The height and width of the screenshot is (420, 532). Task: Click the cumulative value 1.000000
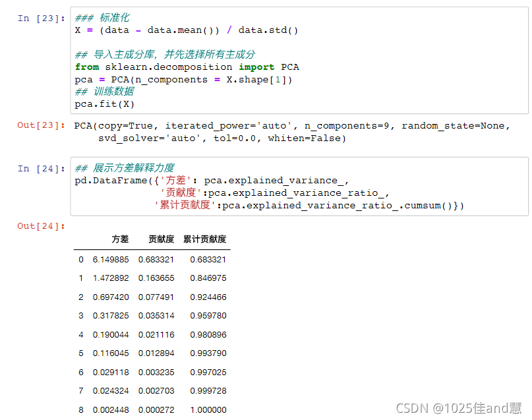208,410
